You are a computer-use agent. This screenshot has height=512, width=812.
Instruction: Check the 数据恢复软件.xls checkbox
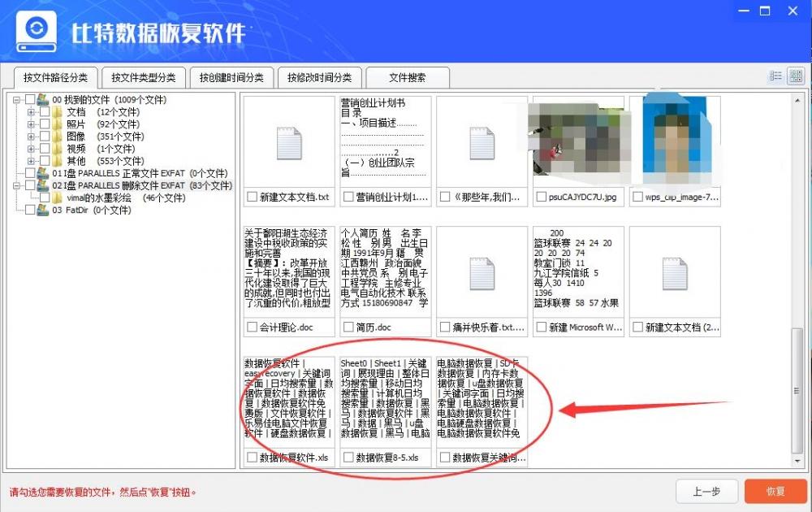(x=252, y=458)
